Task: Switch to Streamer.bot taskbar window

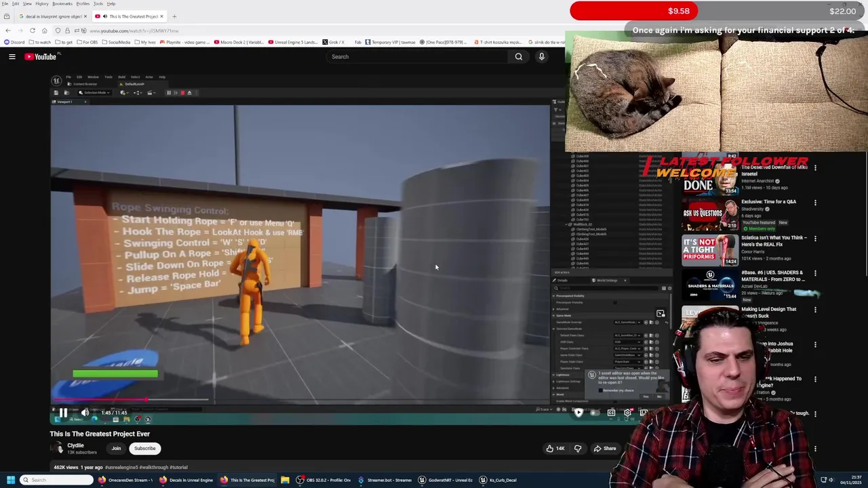Action: pos(384,480)
